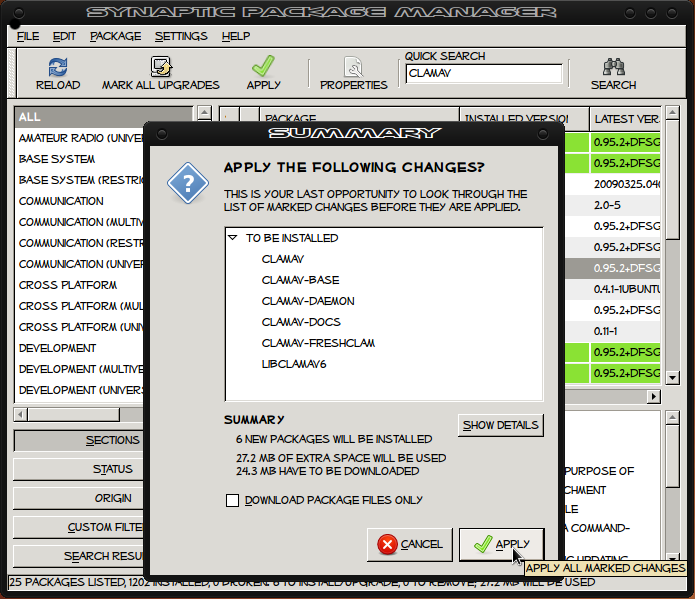Click horizontal scroll right arrow of package list

pos(654,396)
